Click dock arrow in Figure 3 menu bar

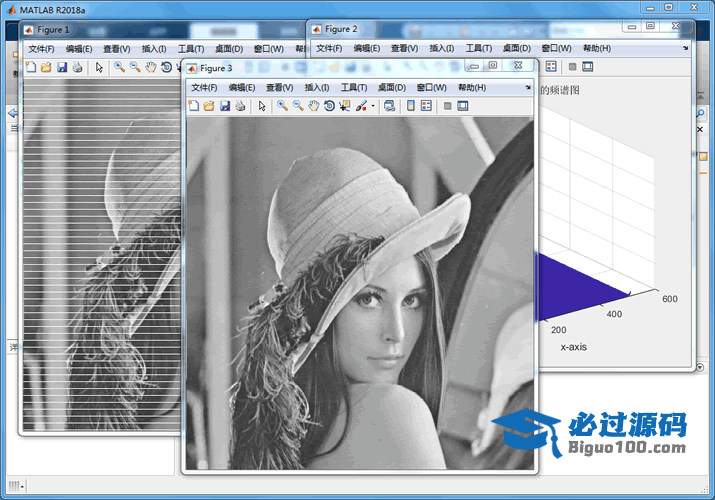tap(528, 88)
